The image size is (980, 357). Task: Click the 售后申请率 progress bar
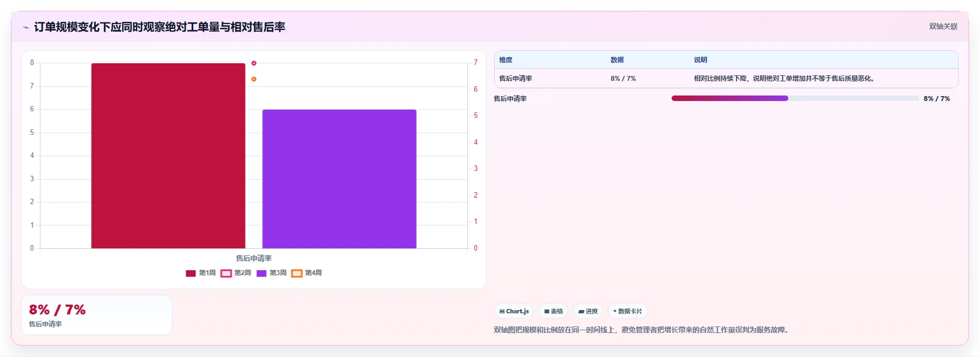(x=795, y=98)
